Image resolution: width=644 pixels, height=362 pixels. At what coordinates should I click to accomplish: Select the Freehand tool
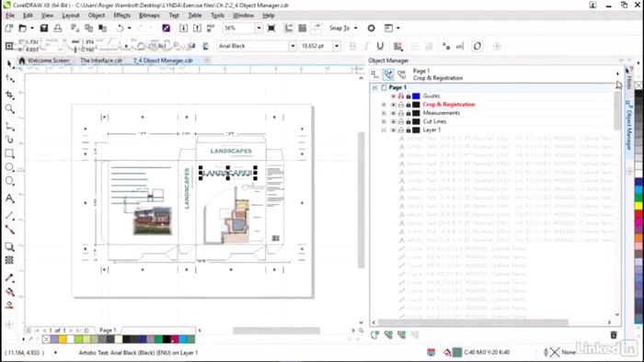(x=9, y=127)
